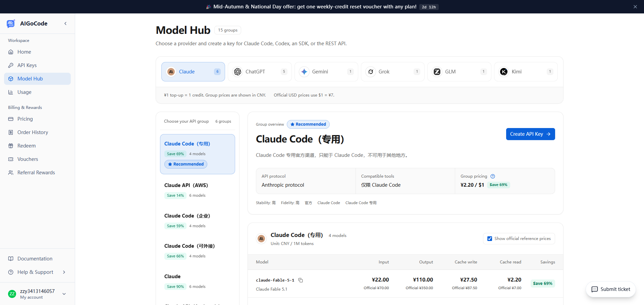Expand the Help & Support submenu arrow
Screen dimensions: 644x305
tap(64, 272)
